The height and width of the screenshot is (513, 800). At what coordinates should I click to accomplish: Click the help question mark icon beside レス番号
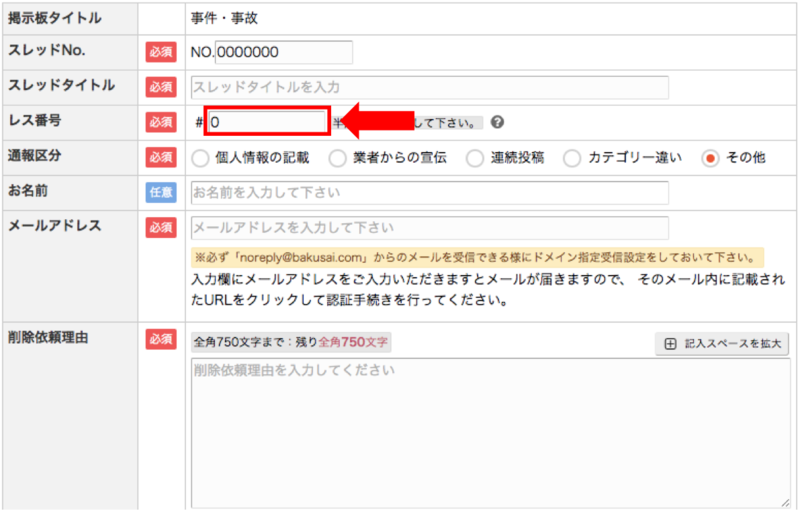tap(497, 123)
